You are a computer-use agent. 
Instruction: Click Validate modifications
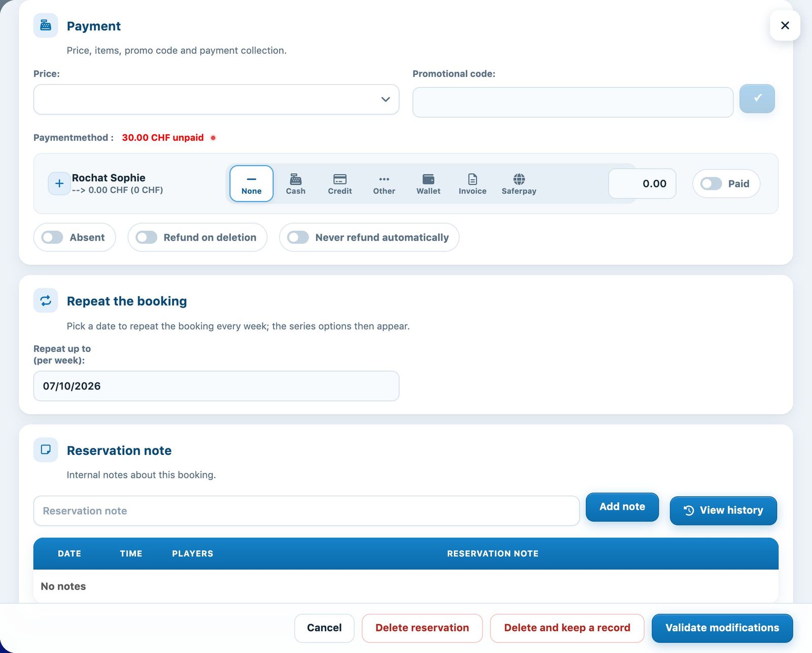click(722, 628)
